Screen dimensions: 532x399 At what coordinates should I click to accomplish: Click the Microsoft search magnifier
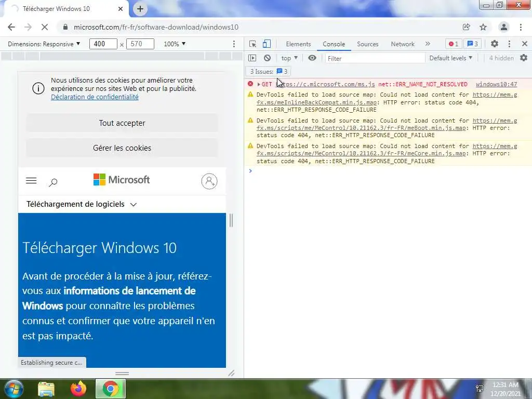point(53,182)
